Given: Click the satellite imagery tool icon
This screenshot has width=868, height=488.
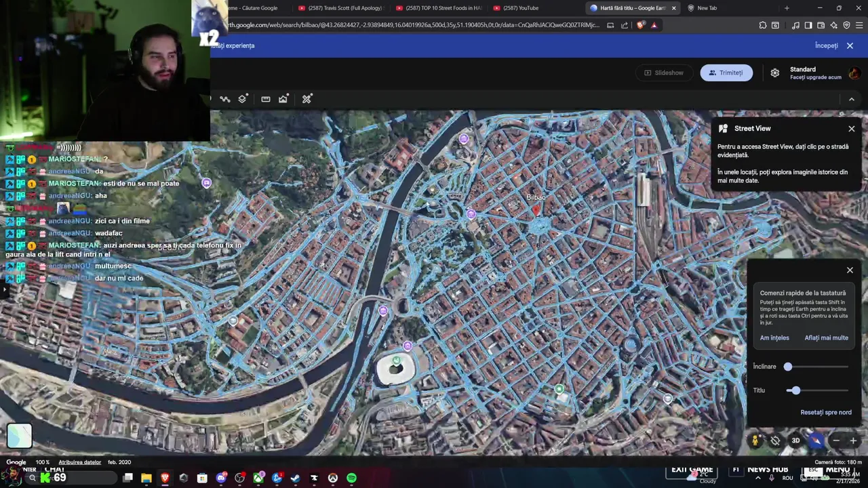Looking at the screenshot, I should tap(307, 99).
